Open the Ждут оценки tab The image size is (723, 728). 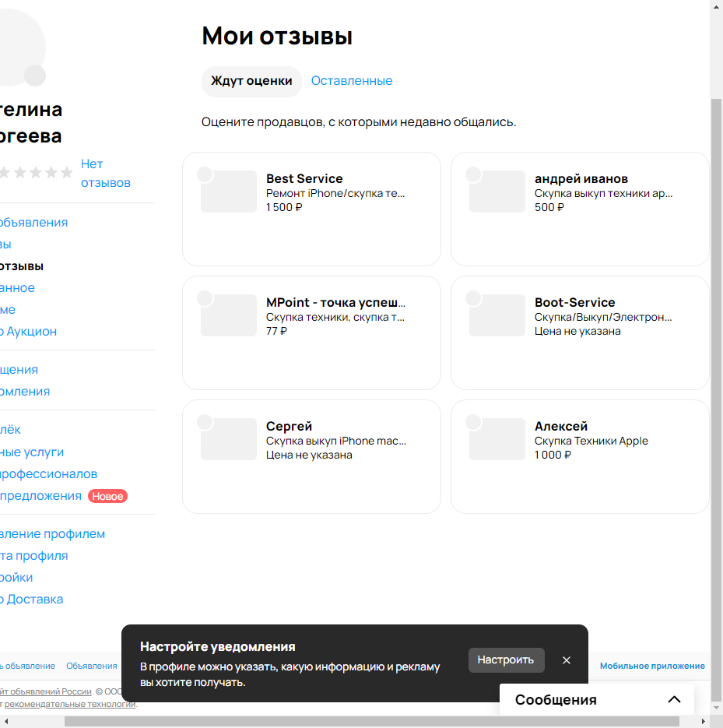(x=251, y=81)
